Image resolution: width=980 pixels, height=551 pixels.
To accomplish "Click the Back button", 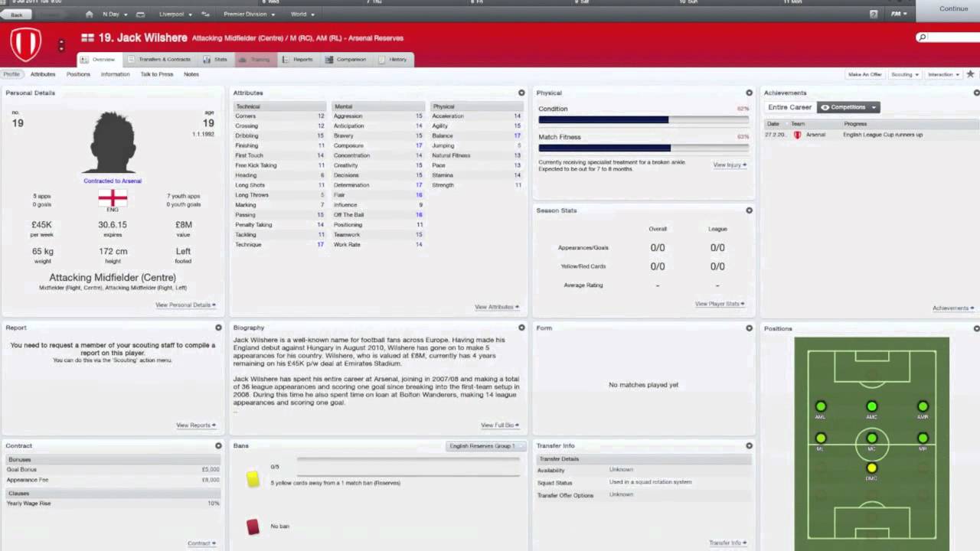I will tap(17, 15).
